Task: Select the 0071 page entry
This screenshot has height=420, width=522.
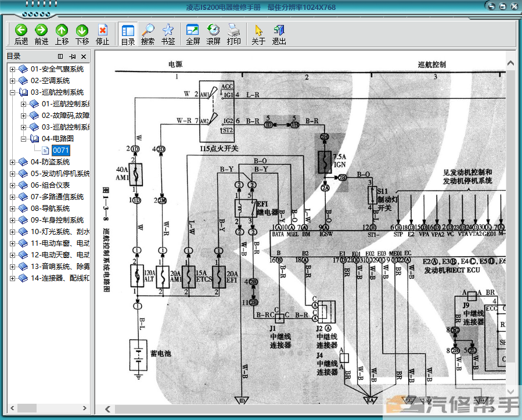Action: pos(60,150)
